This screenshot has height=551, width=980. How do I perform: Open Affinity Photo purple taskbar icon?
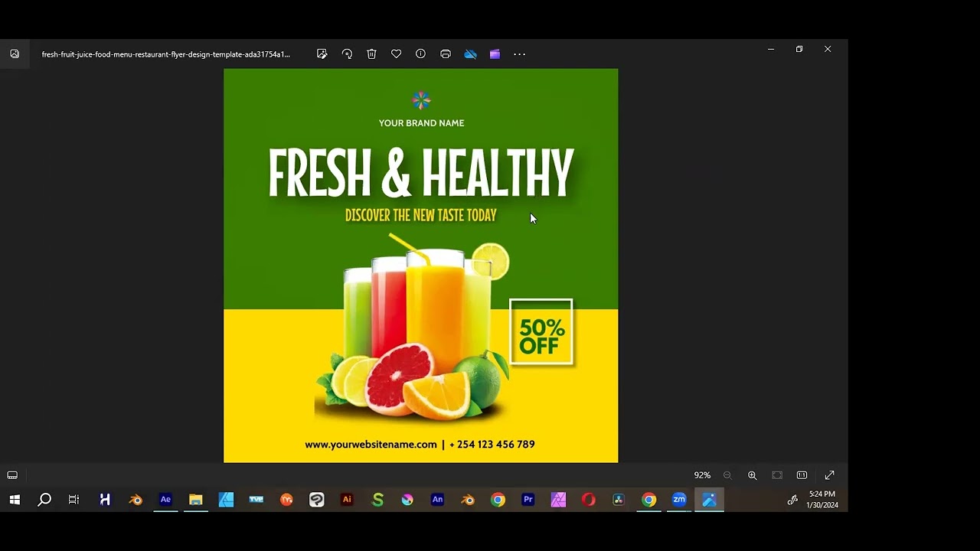(558, 500)
